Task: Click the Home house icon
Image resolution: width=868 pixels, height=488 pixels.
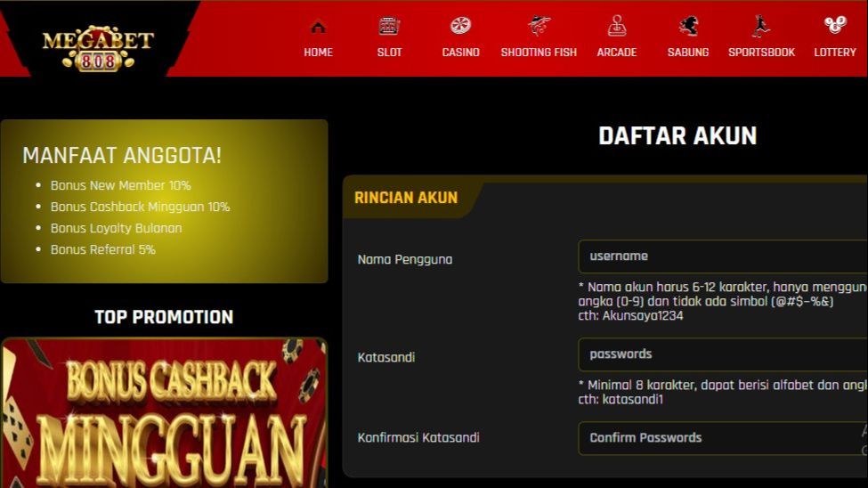Action: click(319, 27)
